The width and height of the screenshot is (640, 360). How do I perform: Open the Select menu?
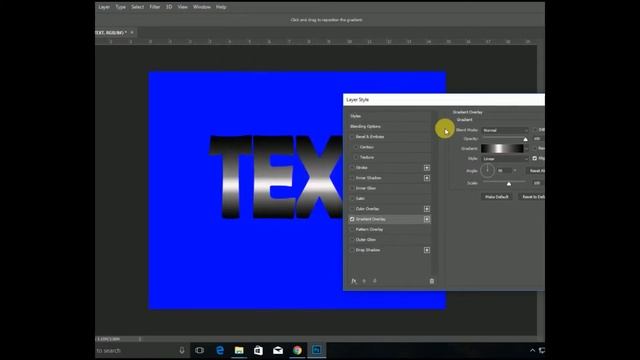pos(138,7)
